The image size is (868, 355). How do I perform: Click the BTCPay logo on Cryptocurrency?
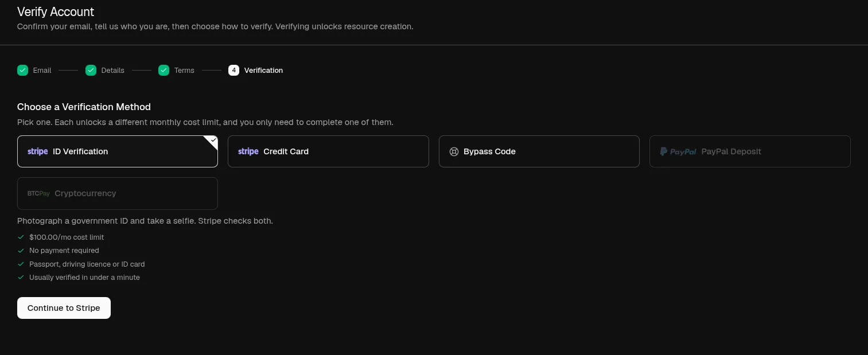[x=38, y=193]
